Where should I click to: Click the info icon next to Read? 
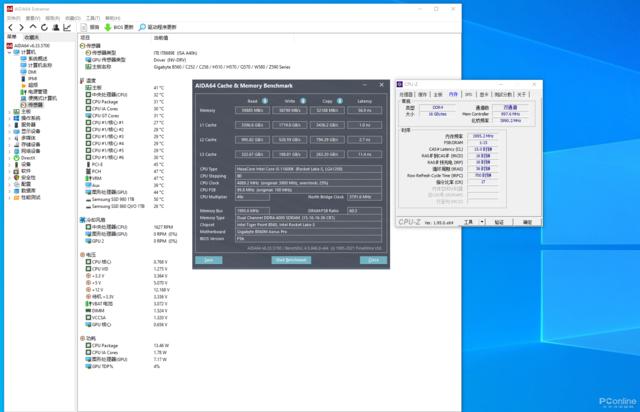[x=266, y=101]
